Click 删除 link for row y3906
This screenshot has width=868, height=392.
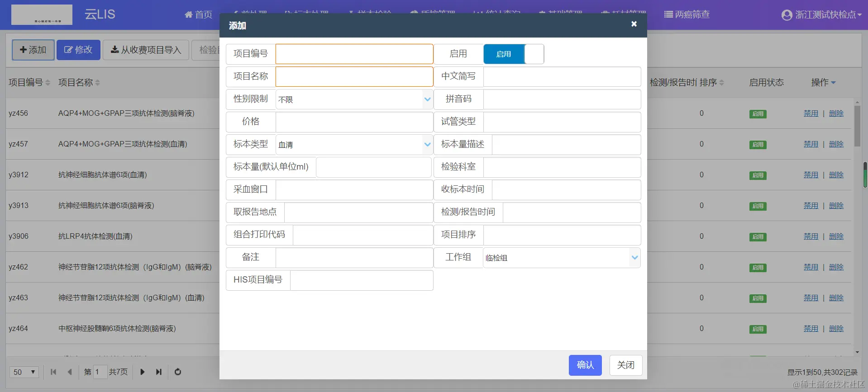point(836,236)
